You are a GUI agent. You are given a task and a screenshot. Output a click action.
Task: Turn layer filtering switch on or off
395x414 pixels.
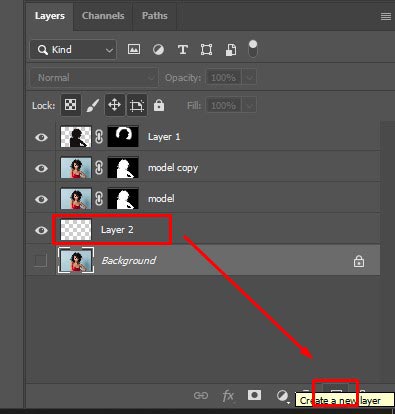tap(253, 49)
